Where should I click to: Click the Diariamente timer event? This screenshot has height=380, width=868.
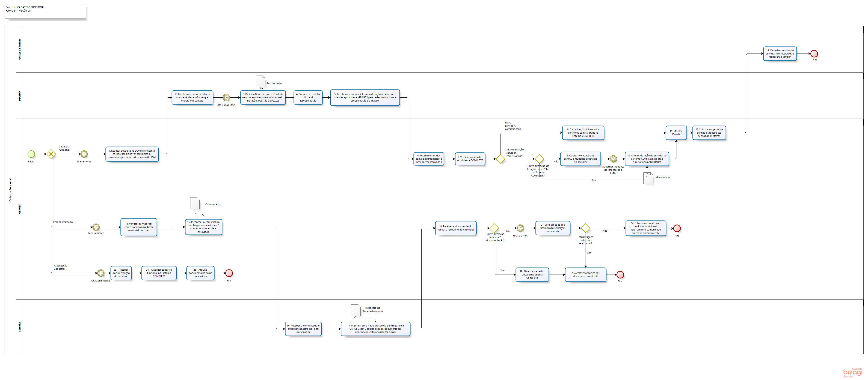84,154
